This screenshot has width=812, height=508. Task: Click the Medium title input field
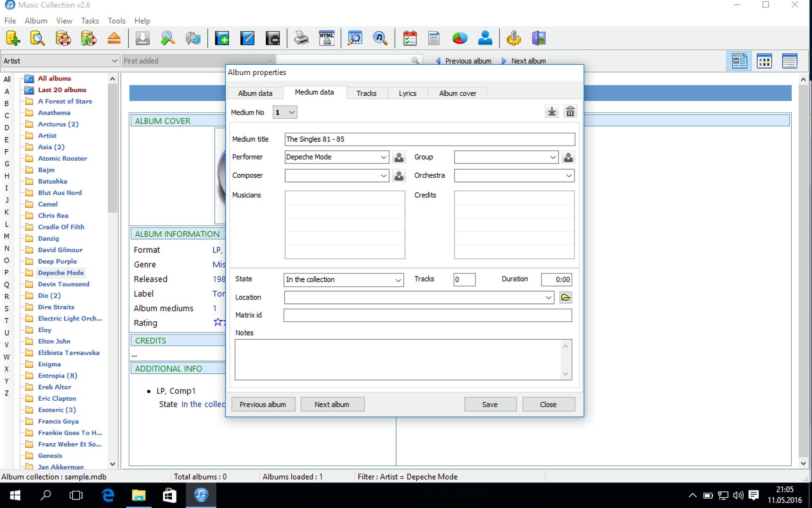tap(430, 139)
